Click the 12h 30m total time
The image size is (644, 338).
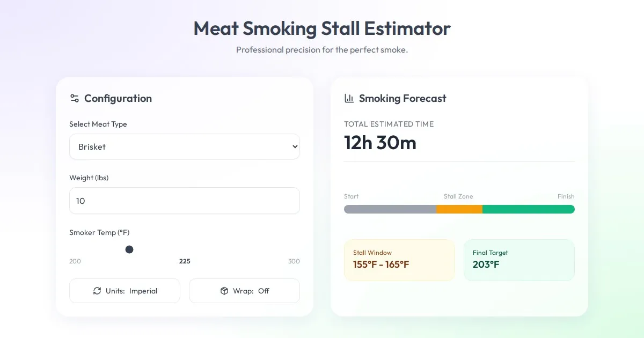(380, 143)
